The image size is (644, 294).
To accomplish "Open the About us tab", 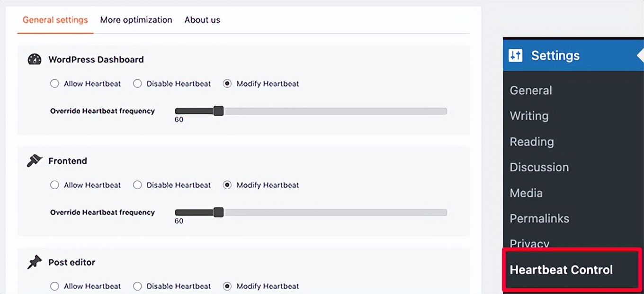I will click(x=202, y=20).
